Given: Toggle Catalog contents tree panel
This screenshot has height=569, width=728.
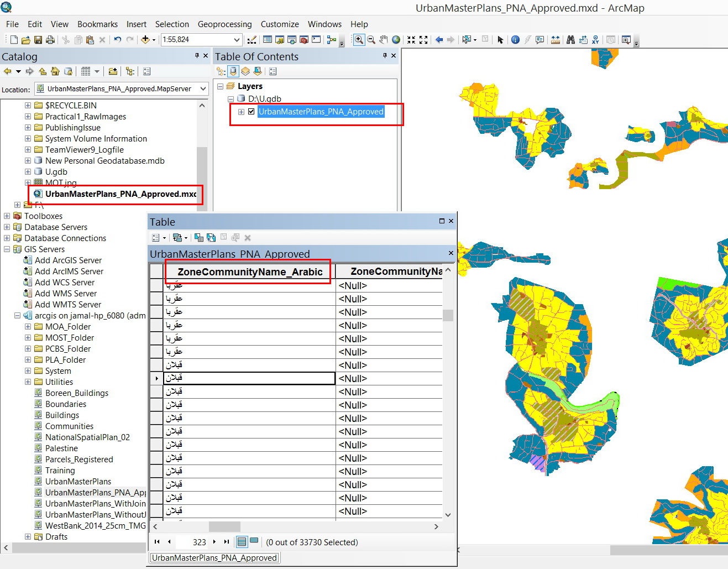Looking at the screenshot, I should tap(130, 71).
